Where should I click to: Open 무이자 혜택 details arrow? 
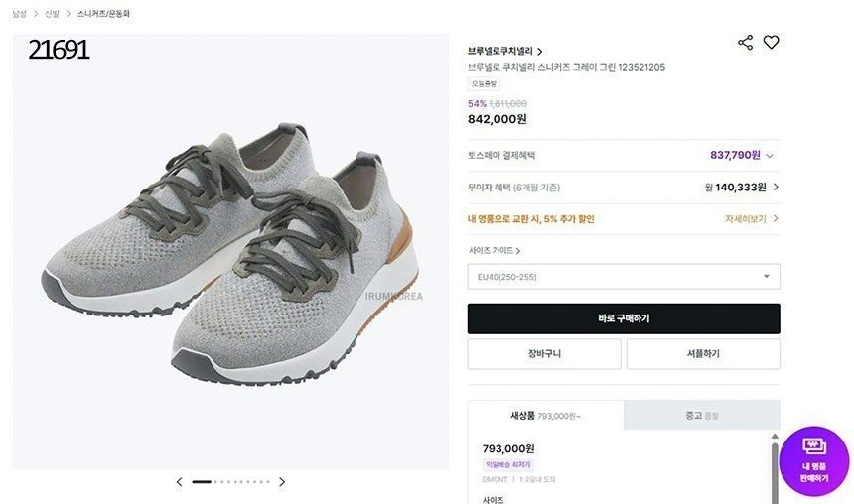coord(776,187)
